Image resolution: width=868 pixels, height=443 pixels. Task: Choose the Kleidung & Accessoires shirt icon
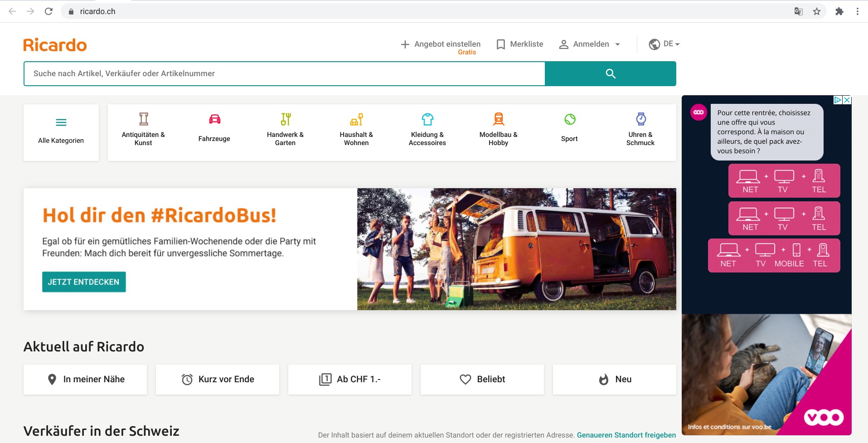[427, 119]
